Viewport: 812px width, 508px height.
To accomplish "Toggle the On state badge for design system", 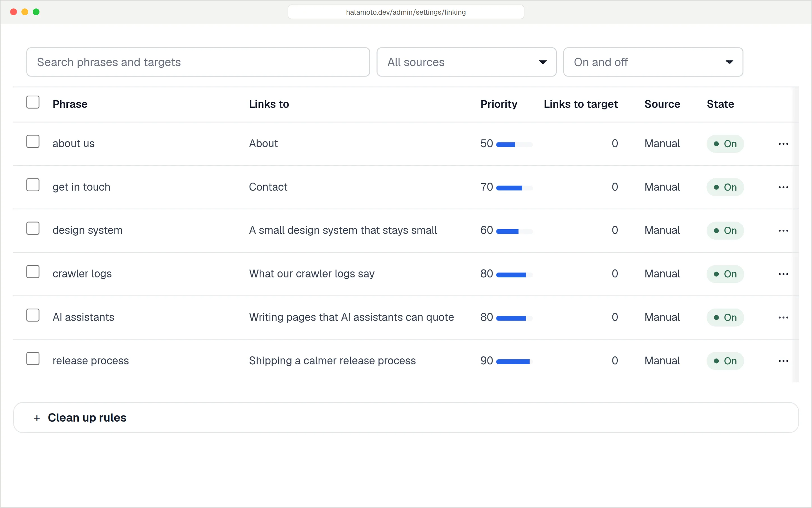I will click(x=725, y=231).
